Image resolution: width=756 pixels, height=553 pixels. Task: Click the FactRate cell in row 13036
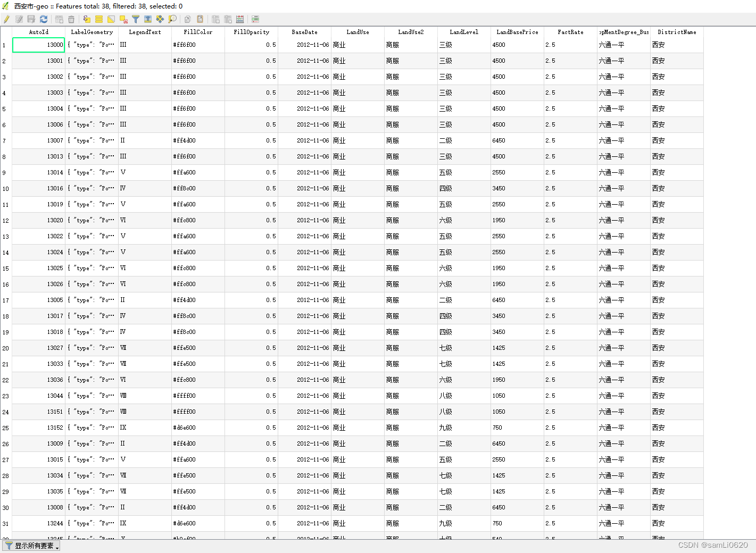[570, 380]
